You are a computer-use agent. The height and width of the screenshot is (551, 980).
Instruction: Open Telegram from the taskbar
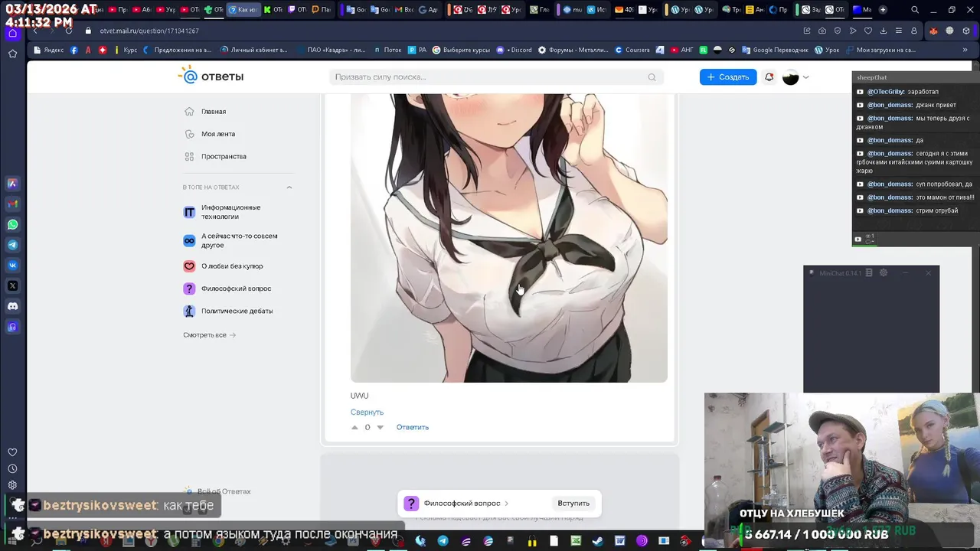tap(443, 541)
